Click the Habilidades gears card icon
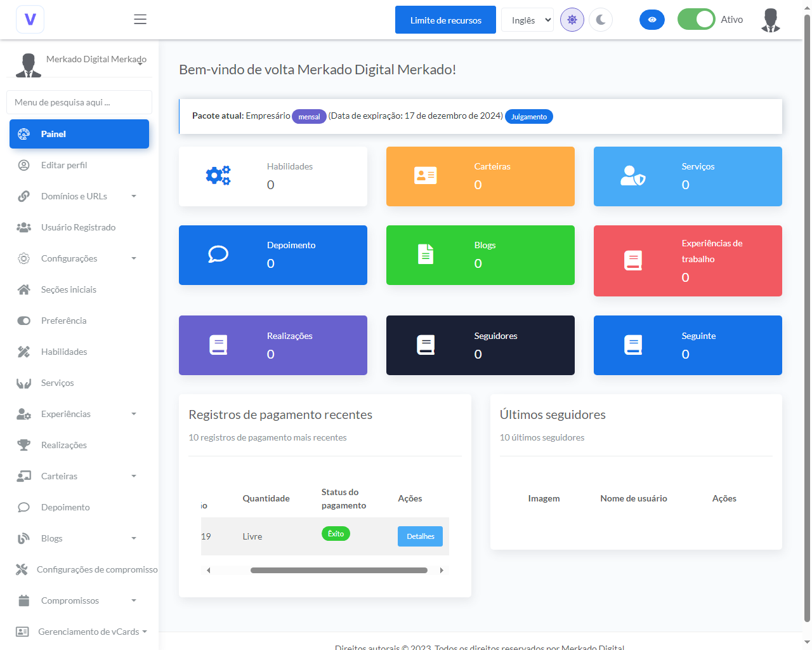The width and height of the screenshot is (812, 650). pyautogui.click(x=218, y=176)
